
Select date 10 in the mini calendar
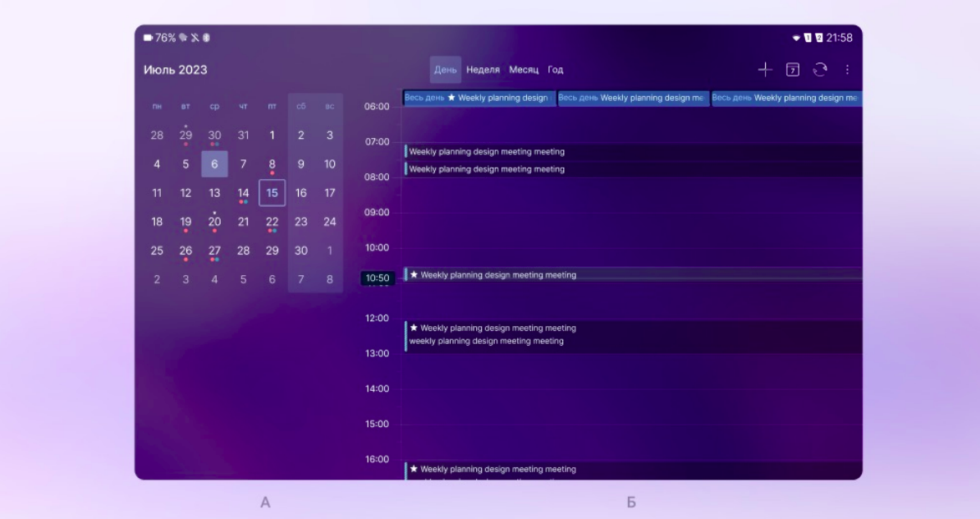(x=329, y=163)
